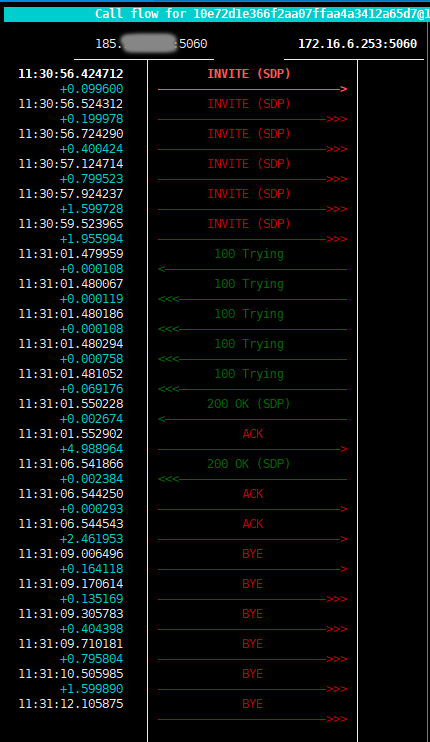Click the 172.16.6.253:5060 column header
This screenshot has height=742, width=430.
point(358,44)
